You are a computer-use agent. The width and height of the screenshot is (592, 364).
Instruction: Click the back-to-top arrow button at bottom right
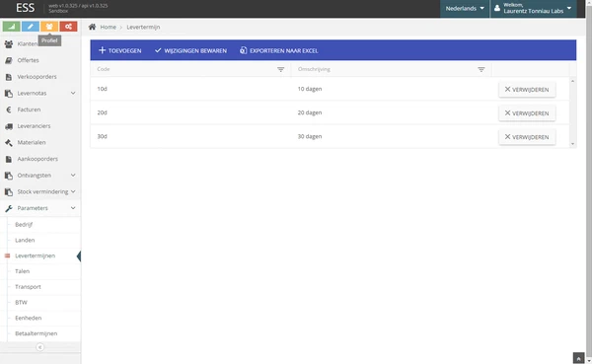578,358
